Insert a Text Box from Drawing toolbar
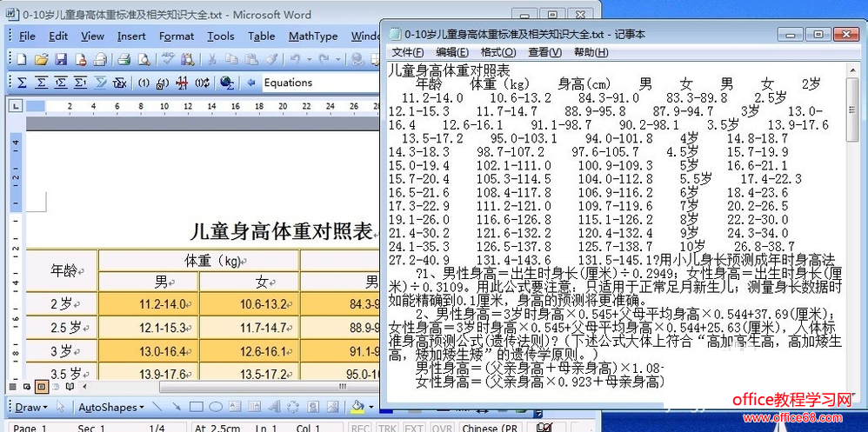Image resolution: width=868 pixels, height=432 pixels. coord(236,407)
